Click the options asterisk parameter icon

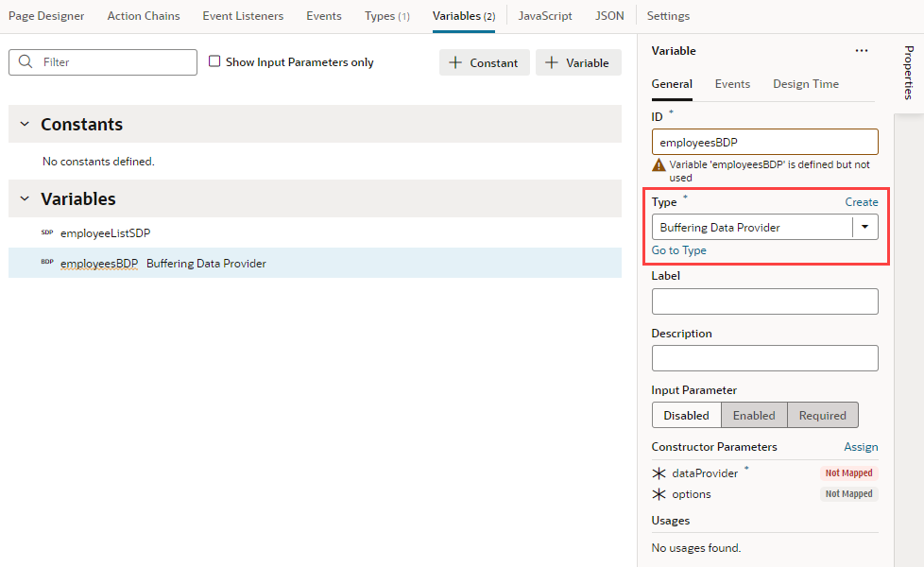(659, 494)
